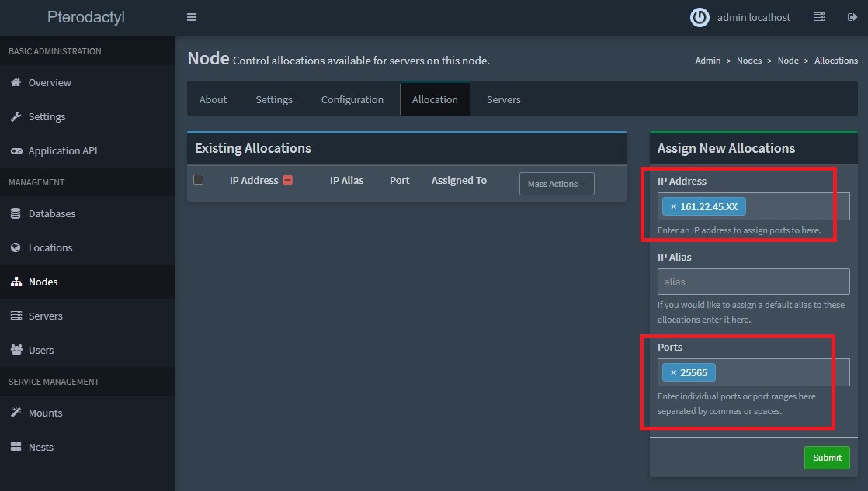Viewport: 868px width, 491px height.
Task: Open the About tab of the node
Action: point(213,99)
